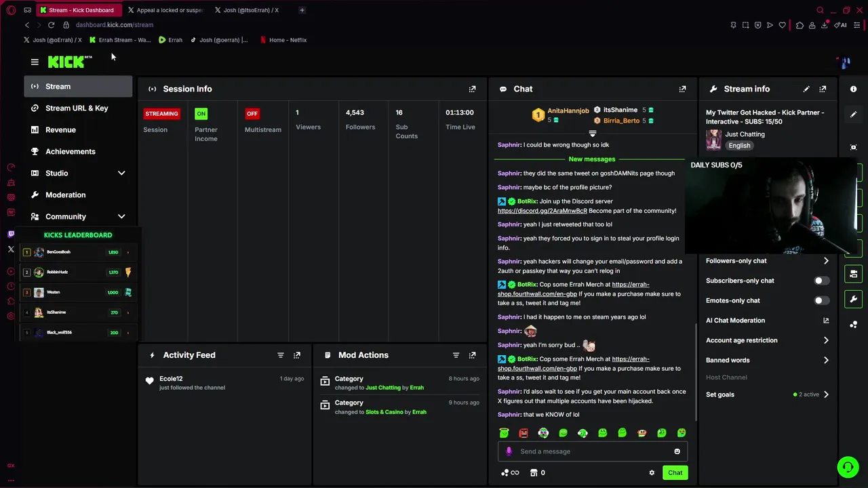Toggle Emotes-only chat switch
868x488 pixels.
[821, 300]
